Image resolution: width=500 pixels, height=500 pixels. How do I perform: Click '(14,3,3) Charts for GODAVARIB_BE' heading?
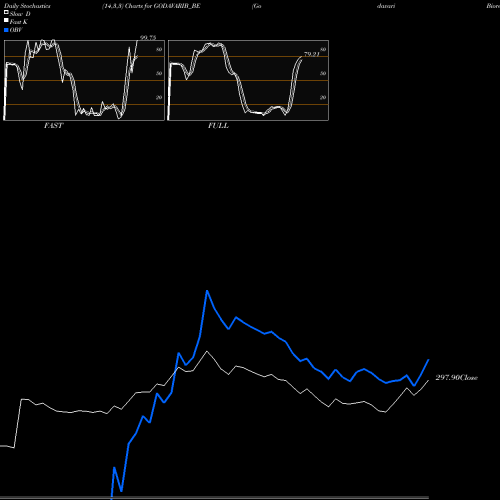coord(151,6)
